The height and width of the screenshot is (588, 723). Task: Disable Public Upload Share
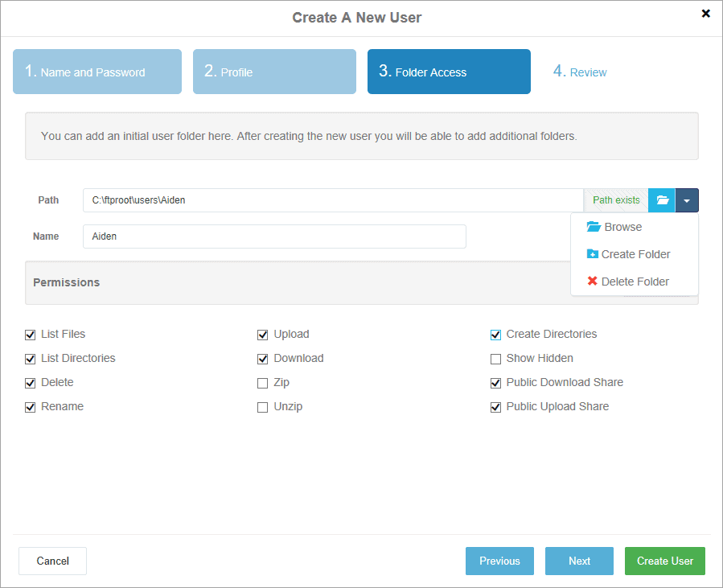[495, 406]
